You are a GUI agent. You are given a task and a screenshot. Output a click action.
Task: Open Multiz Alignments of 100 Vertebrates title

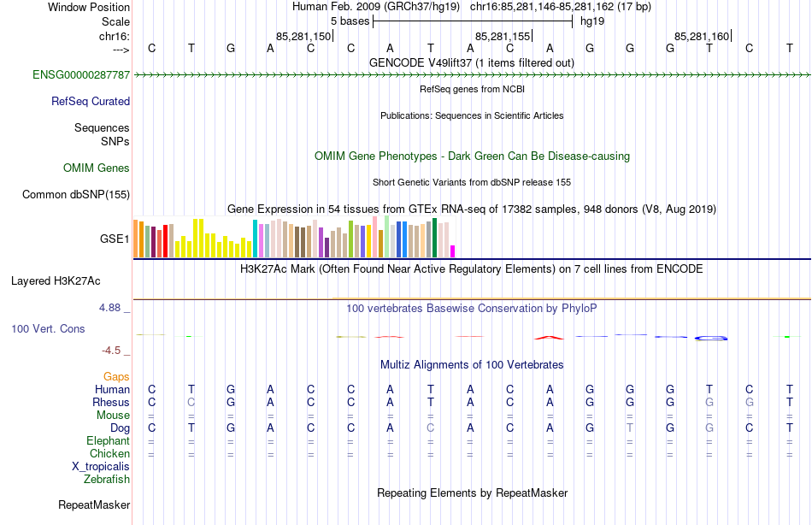click(x=472, y=365)
